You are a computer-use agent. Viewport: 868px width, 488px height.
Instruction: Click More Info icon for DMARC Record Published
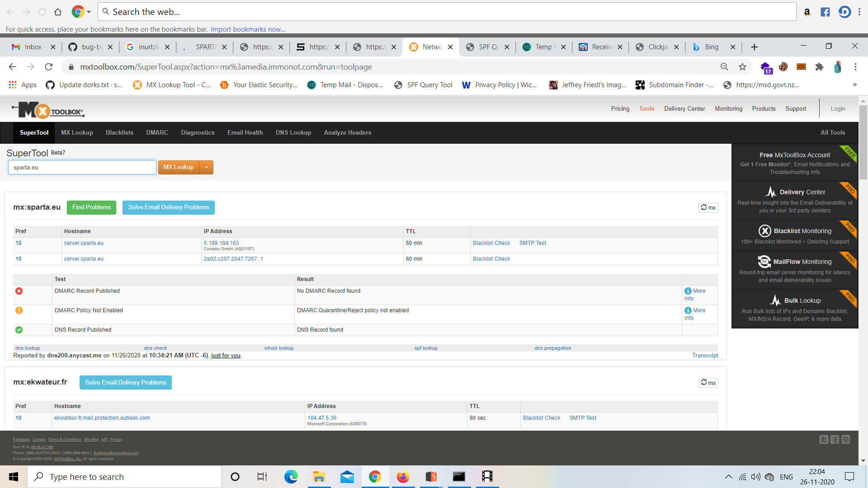pos(688,291)
